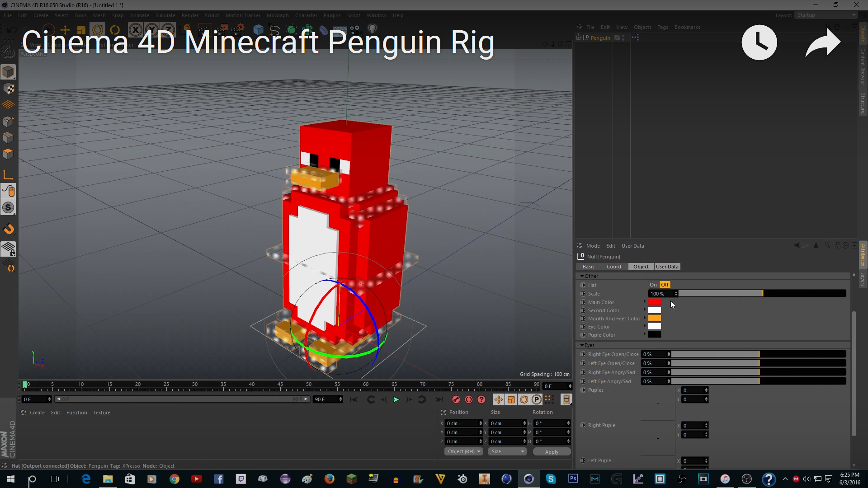Click the Record Active Objects key icon
868x488 pixels.
pyautogui.click(x=456, y=399)
